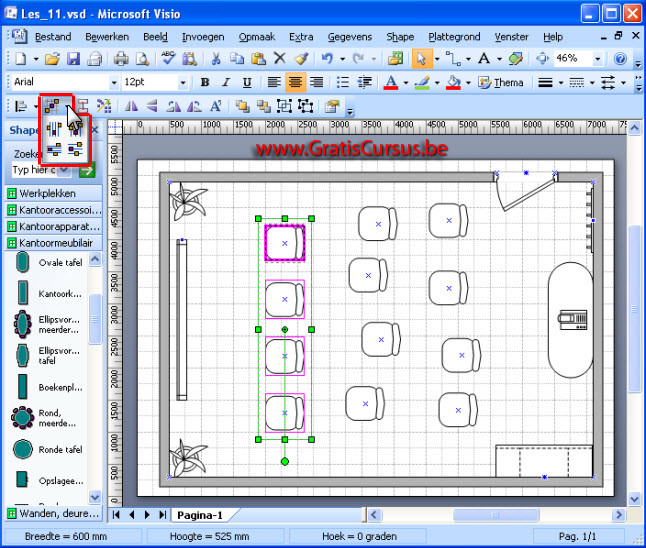Click the Bring to Front icon
Image resolution: width=646 pixels, height=548 pixels.
(243, 106)
